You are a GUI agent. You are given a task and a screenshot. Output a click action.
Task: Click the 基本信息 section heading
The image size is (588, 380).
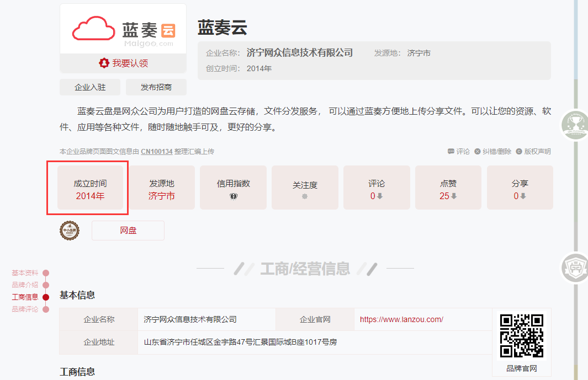pos(77,295)
